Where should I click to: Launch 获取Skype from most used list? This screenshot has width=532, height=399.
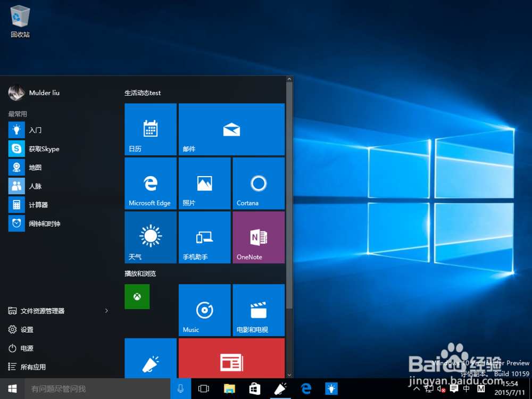tap(34, 148)
